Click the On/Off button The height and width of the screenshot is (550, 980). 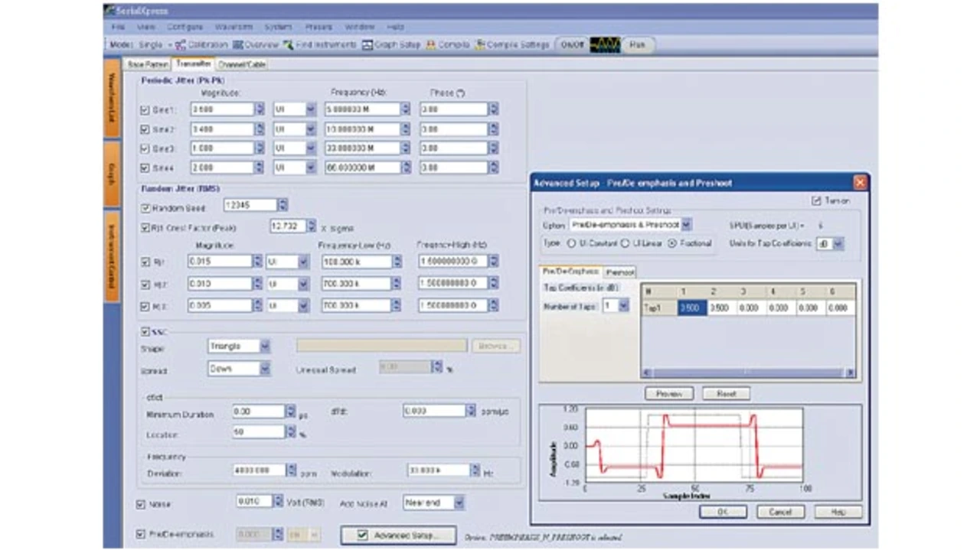[x=572, y=45]
